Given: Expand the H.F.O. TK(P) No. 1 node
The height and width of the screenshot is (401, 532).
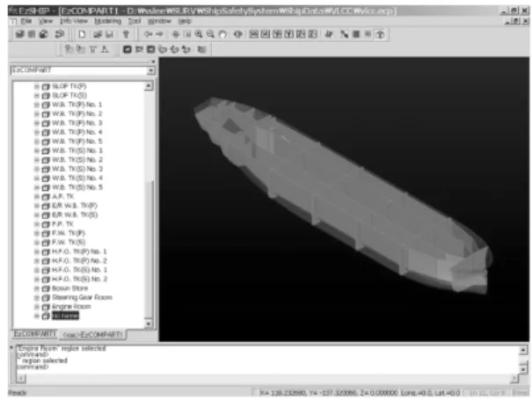Looking at the screenshot, I should point(37,252).
